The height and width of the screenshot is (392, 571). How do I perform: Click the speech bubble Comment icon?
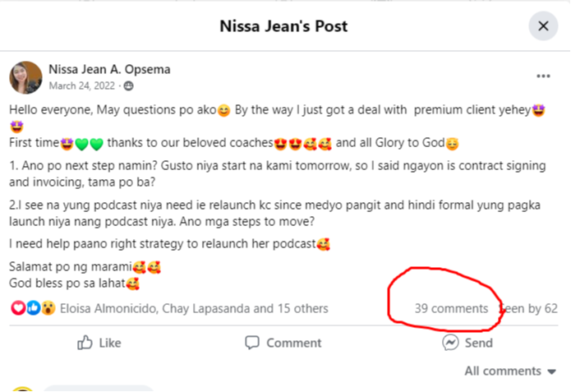(x=253, y=343)
